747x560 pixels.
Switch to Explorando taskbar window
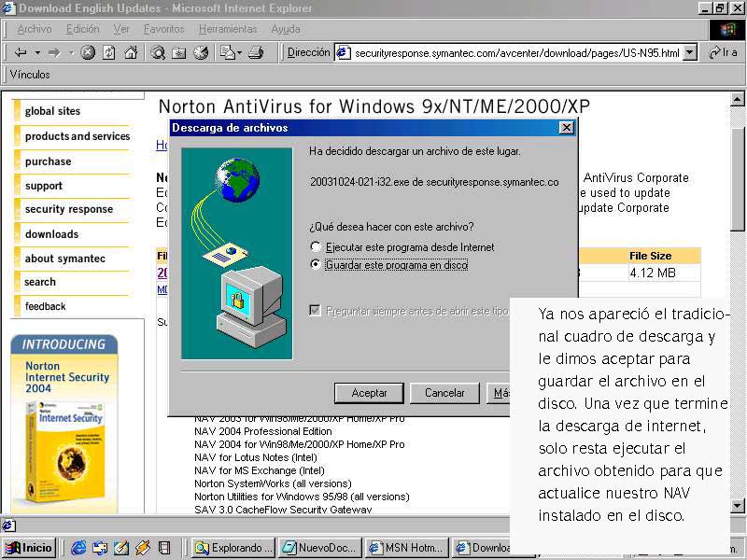[x=233, y=548]
